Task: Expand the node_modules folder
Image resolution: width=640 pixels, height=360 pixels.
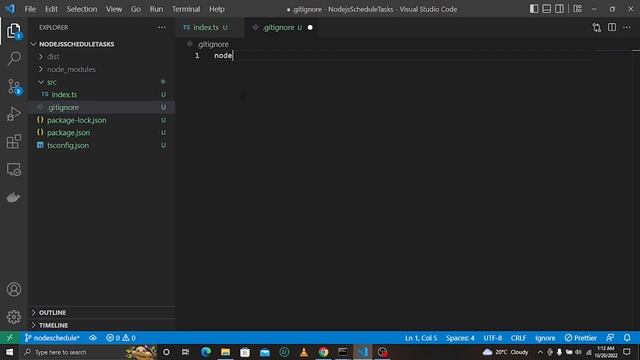Action: pyautogui.click(x=71, y=69)
